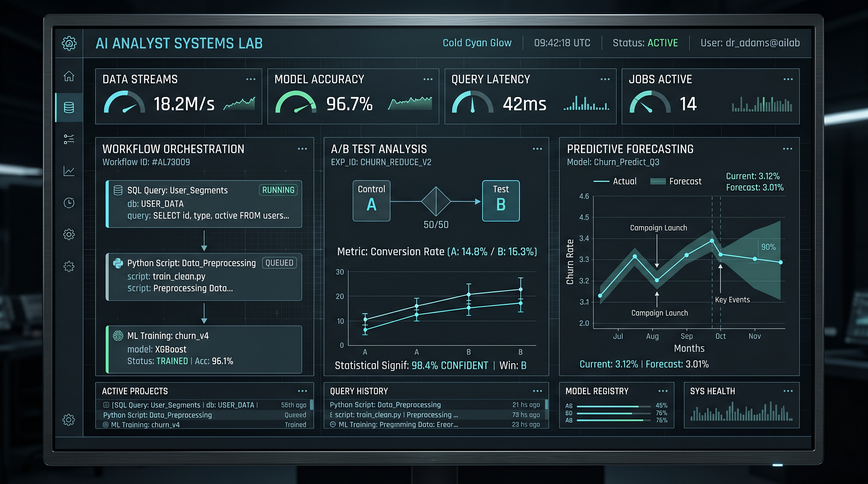Toggle the Actual legend entry
The image size is (868, 484).
coord(615,181)
